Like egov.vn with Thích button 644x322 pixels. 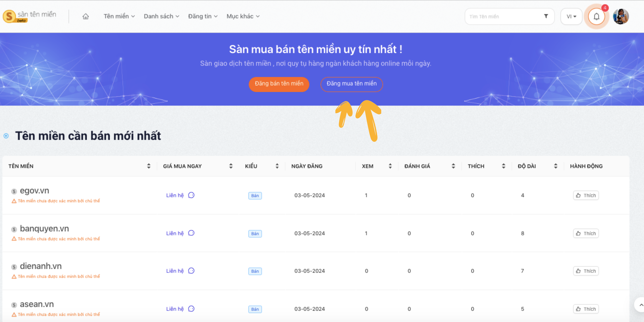coord(586,195)
